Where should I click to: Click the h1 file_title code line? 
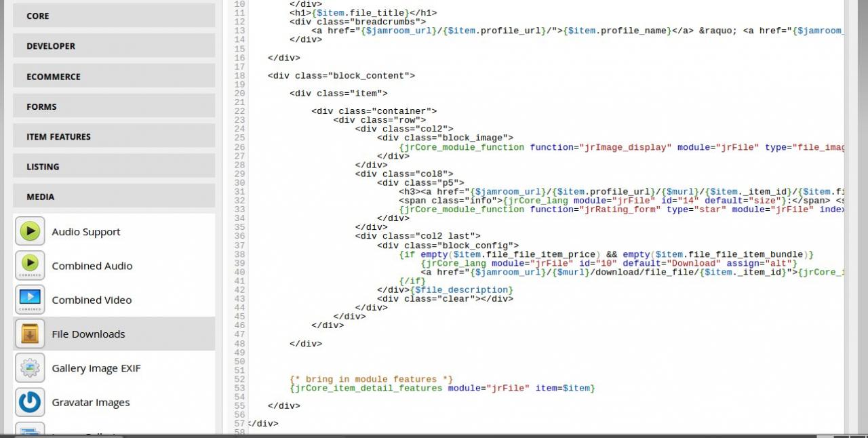(x=363, y=13)
